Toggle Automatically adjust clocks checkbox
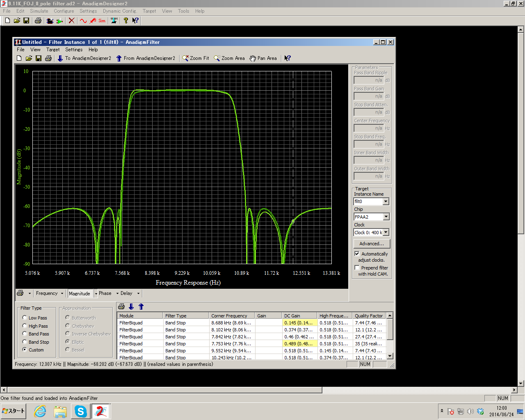Image resolution: width=525 pixels, height=420 pixels. (357, 254)
